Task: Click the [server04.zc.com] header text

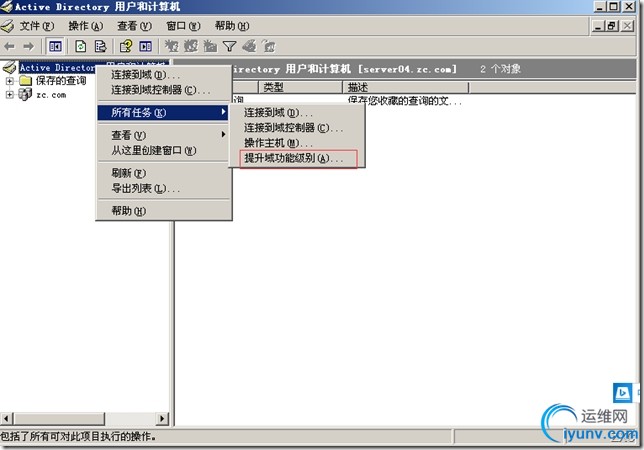Action: (x=407, y=69)
